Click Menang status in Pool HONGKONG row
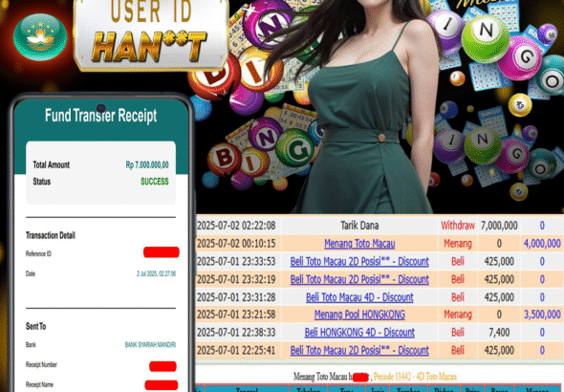Screen dimensions: 564x392 click(x=458, y=315)
